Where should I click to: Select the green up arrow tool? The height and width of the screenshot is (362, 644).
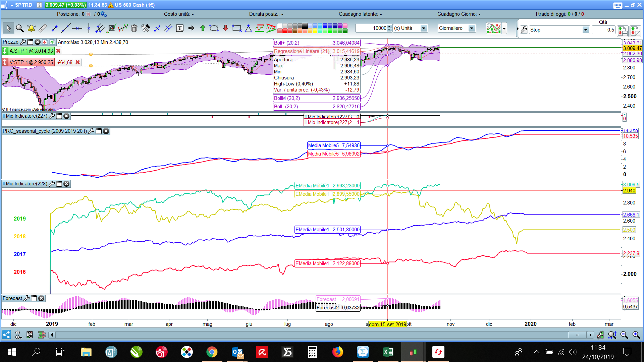point(203,28)
